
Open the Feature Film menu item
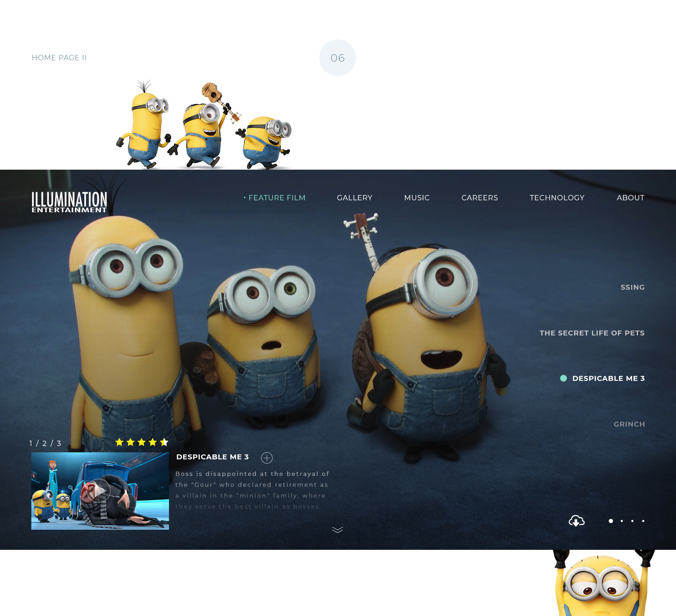277,198
